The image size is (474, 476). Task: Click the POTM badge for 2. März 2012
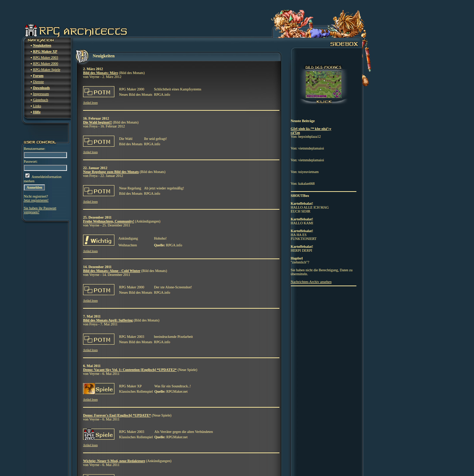[x=99, y=92]
